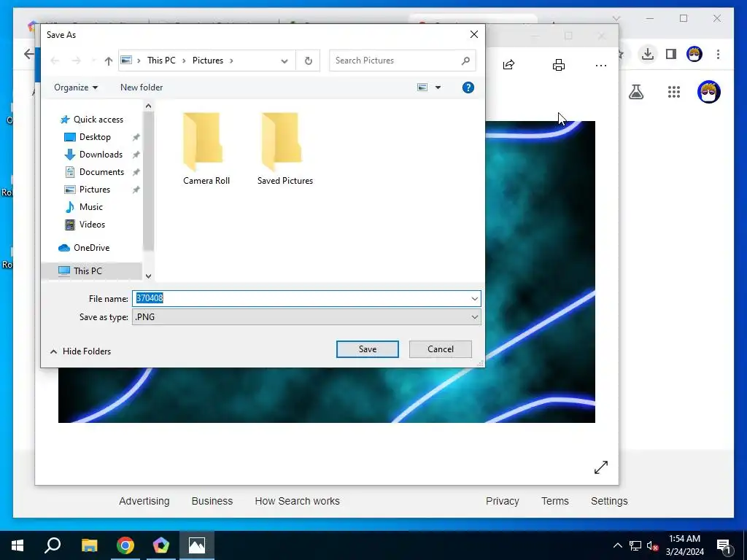Switch to Chrome in the taskbar
The image size is (747, 560).
click(x=125, y=545)
